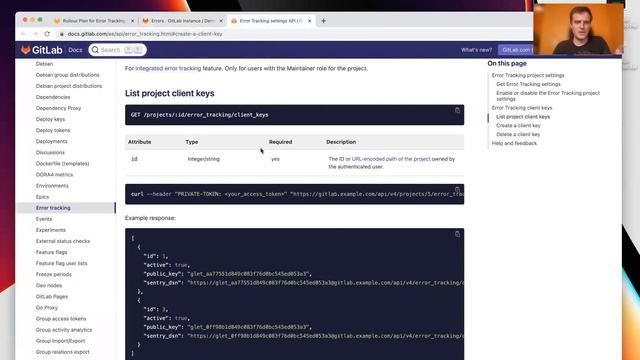The height and width of the screenshot is (360, 640).
Task: Go forward with browser forward arrow
Action: pos(35,34)
